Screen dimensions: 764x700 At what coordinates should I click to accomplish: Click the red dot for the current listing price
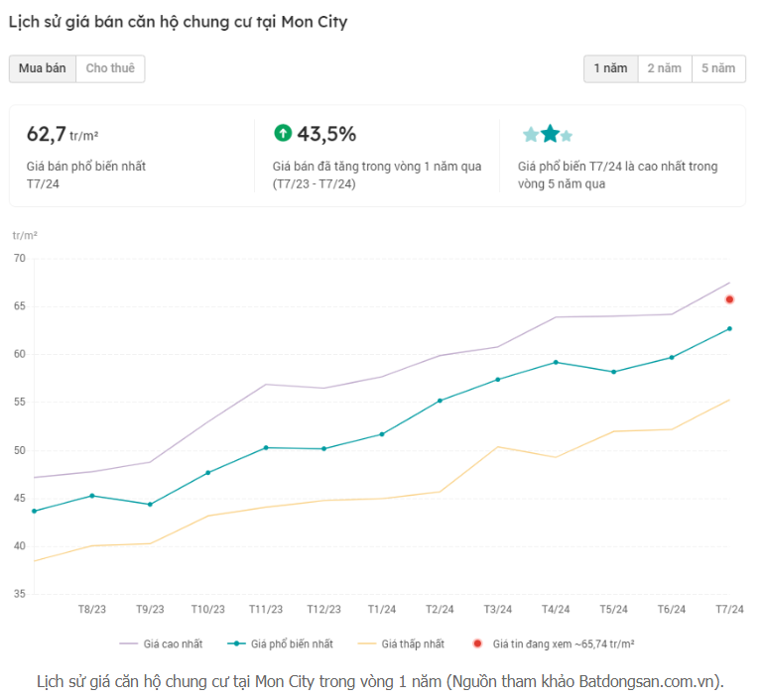[x=729, y=299]
